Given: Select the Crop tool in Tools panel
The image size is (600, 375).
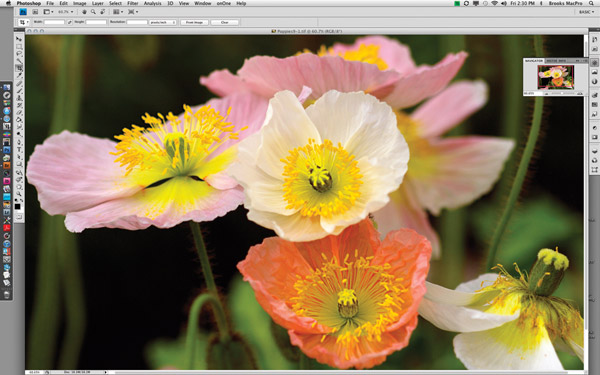Looking at the screenshot, I should pos(18,68).
